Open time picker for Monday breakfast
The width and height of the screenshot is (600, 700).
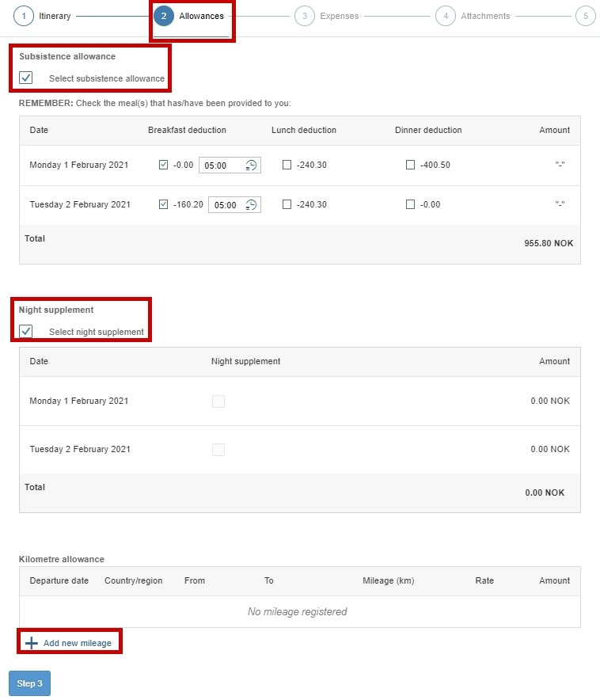click(251, 165)
